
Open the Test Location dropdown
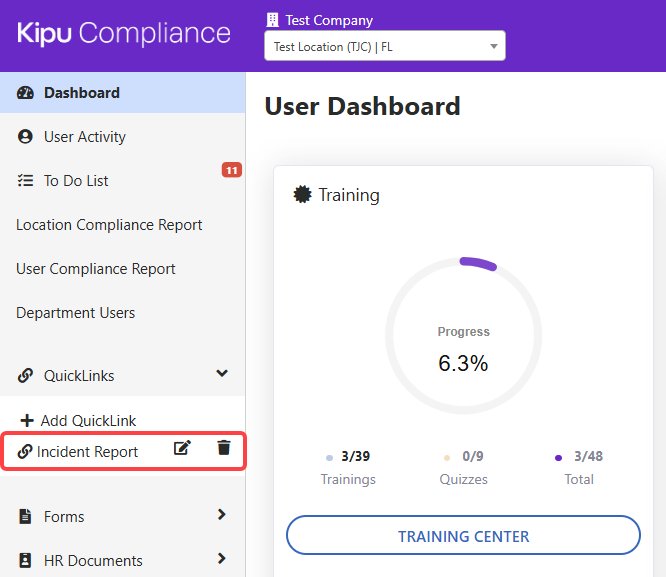pyautogui.click(x=384, y=46)
